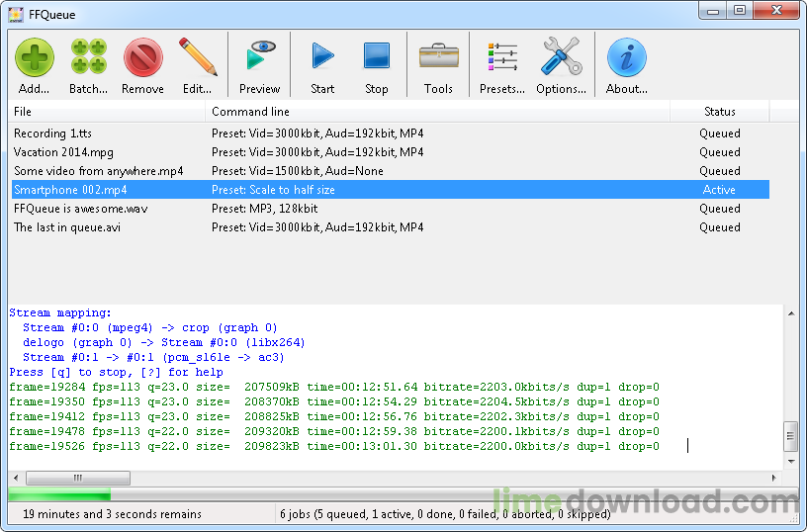Click the console scroll-down arrow
807x532 pixels.
click(x=790, y=462)
